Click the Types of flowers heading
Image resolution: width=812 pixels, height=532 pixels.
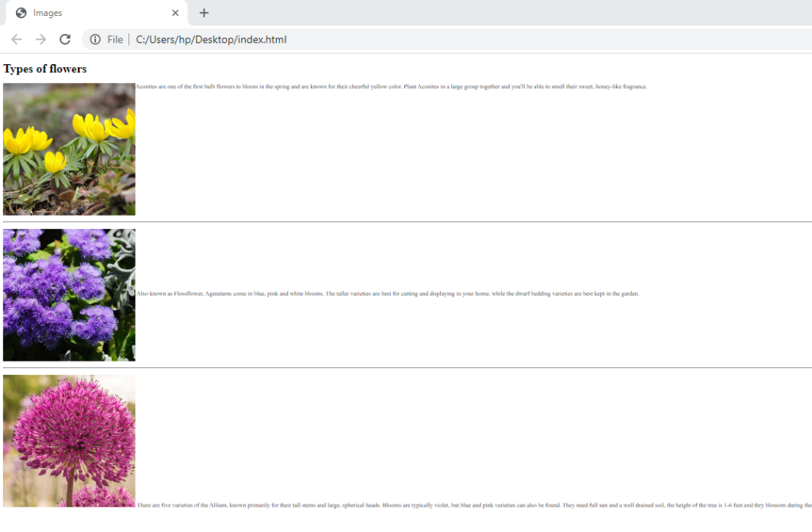pyautogui.click(x=45, y=69)
